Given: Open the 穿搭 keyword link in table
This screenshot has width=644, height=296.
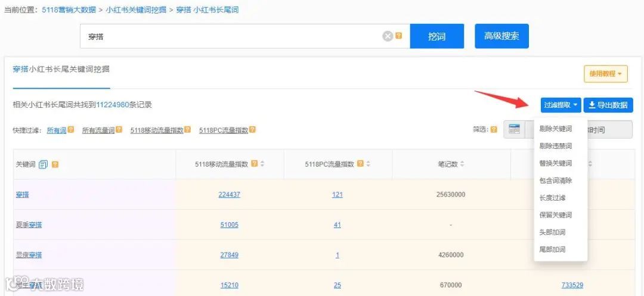Looking at the screenshot, I should pos(23,195).
